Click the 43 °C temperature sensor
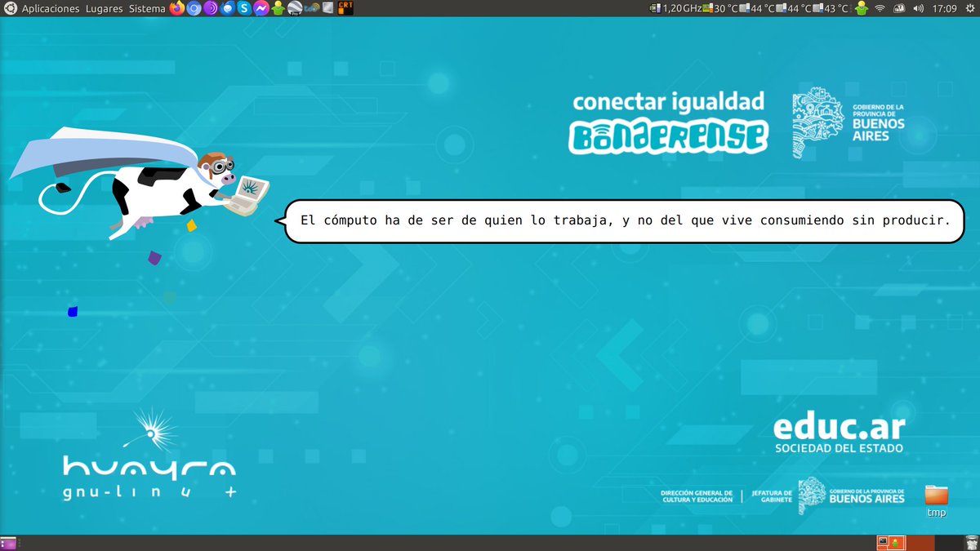Image resolution: width=980 pixels, height=551 pixels. point(831,9)
